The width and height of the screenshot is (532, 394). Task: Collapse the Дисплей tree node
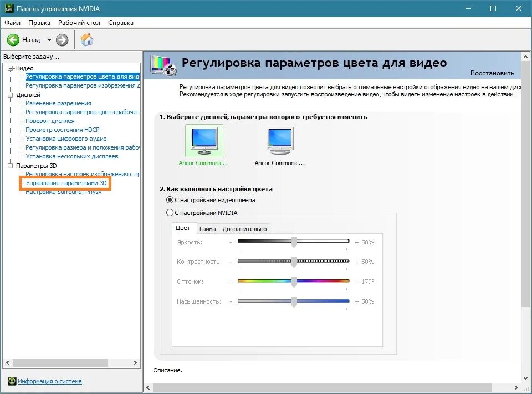tap(11, 95)
